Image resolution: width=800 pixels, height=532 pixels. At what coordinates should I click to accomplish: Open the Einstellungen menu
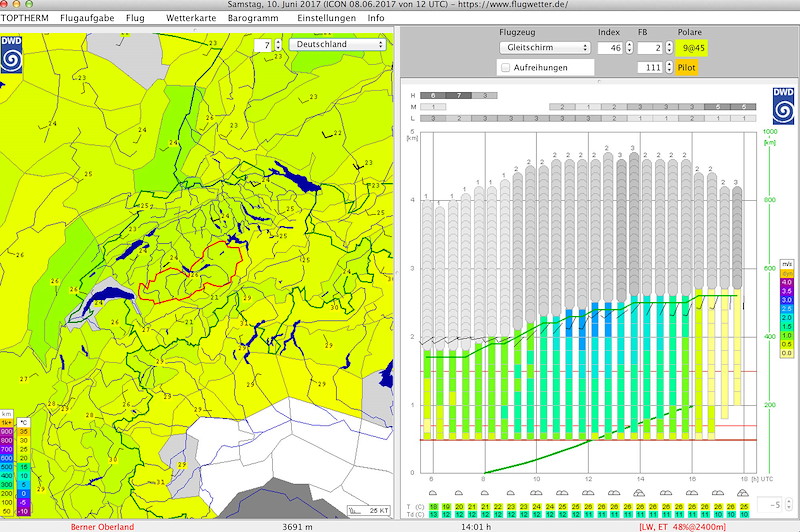tap(326, 19)
